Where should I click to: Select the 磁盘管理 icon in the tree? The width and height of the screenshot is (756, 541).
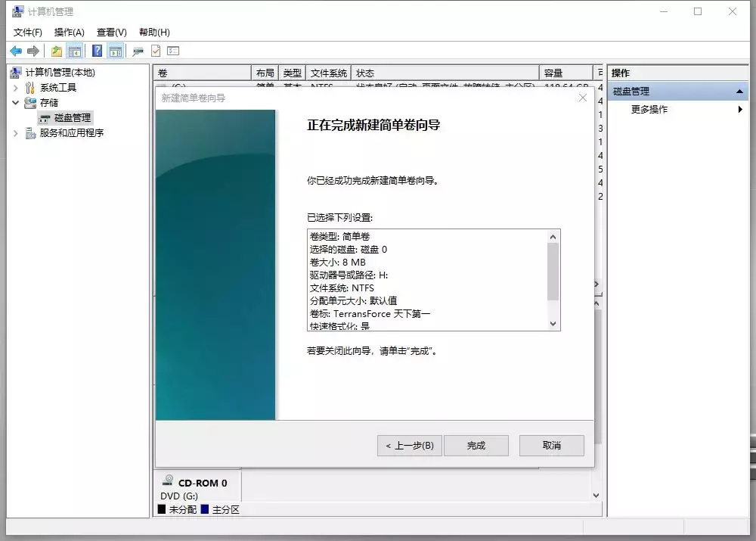(x=45, y=118)
